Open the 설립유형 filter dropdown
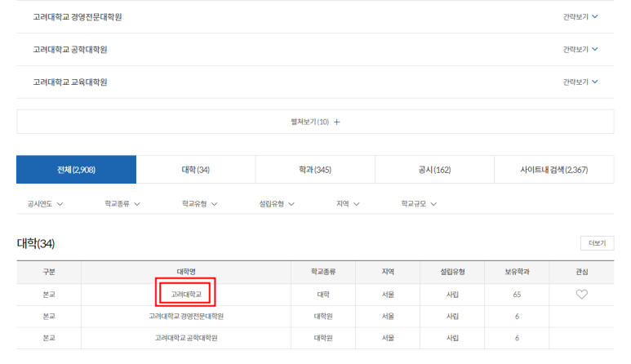 click(x=277, y=204)
